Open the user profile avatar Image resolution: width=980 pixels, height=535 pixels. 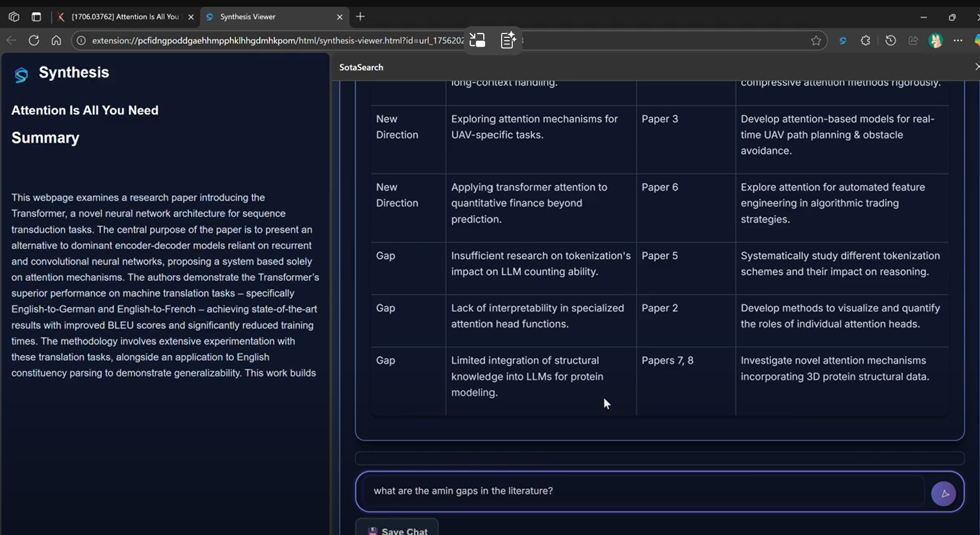click(x=935, y=41)
